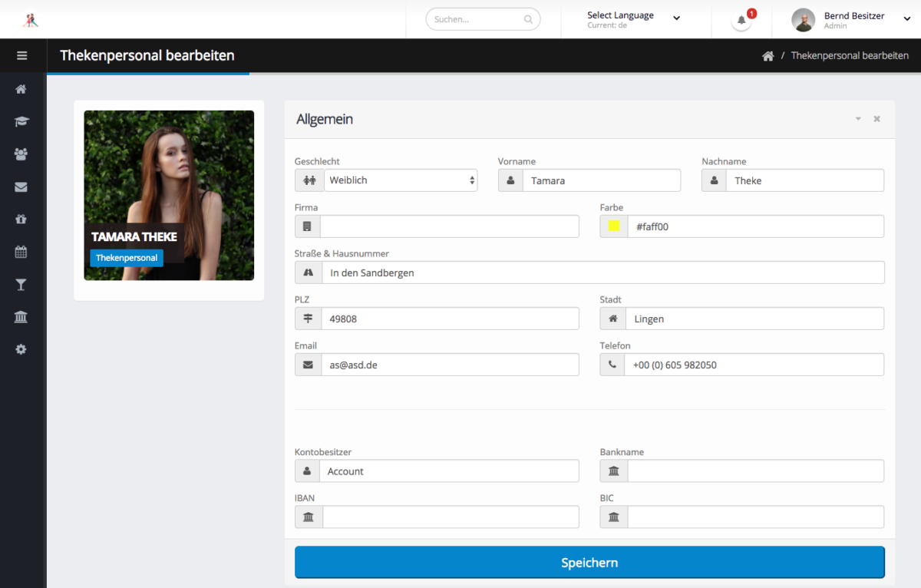Image resolution: width=921 pixels, height=588 pixels.
Task: Click the hamburger menu icon
Action: click(x=21, y=56)
